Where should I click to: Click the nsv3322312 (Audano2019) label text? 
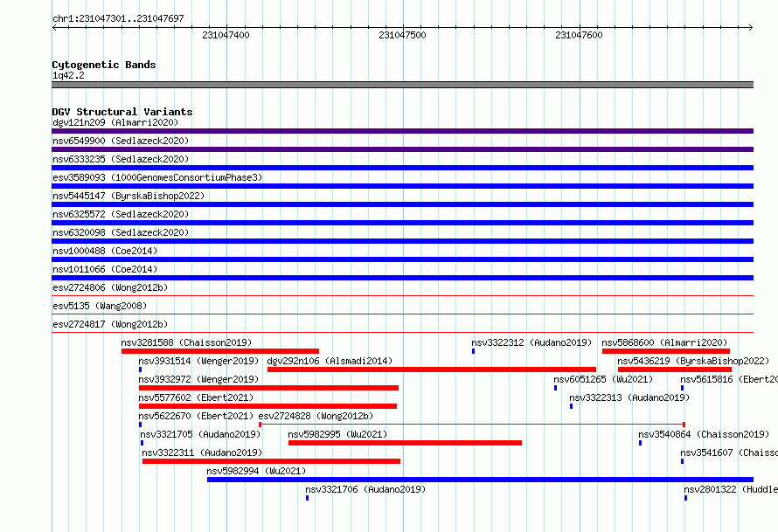[531, 342]
